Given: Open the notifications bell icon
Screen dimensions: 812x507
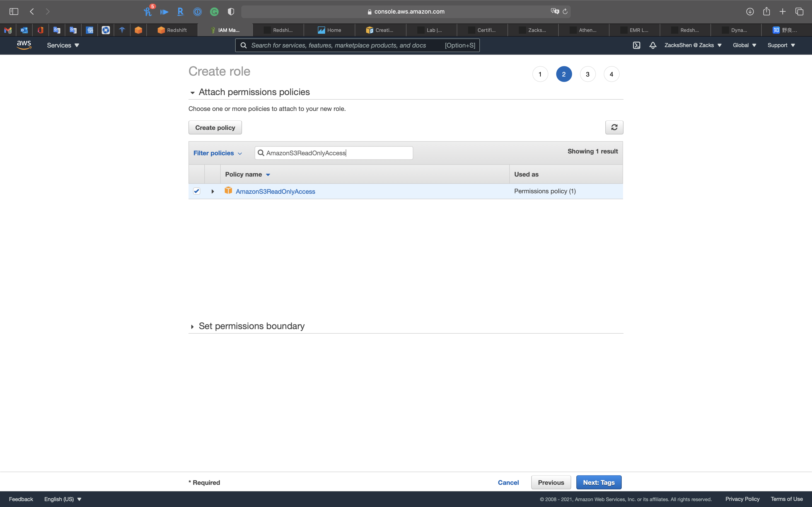Looking at the screenshot, I should 653,45.
